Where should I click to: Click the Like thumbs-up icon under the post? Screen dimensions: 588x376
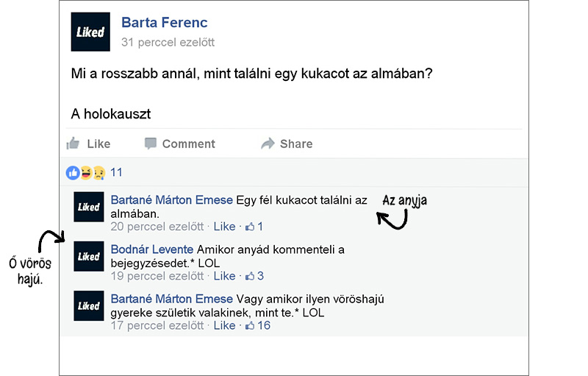(x=73, y=143)
